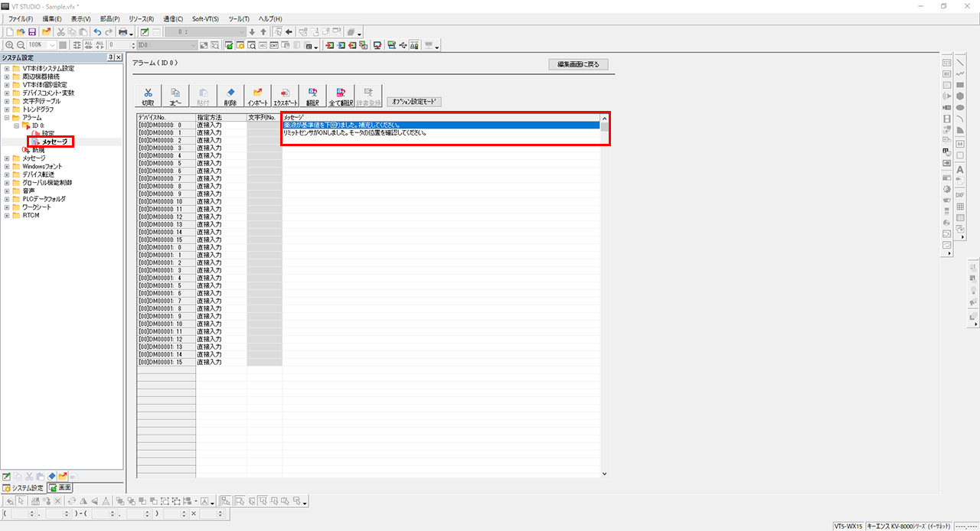Click the save floppy disk icon

click(x=32, y=32)
